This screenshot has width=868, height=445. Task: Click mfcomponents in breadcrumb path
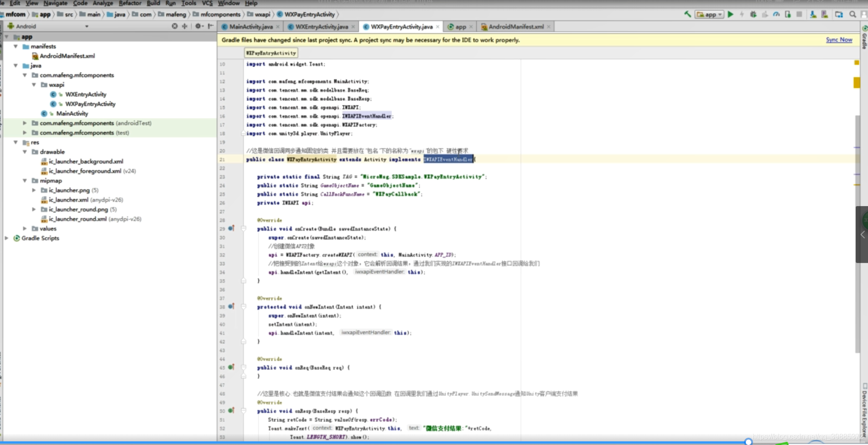coord(220,15)
